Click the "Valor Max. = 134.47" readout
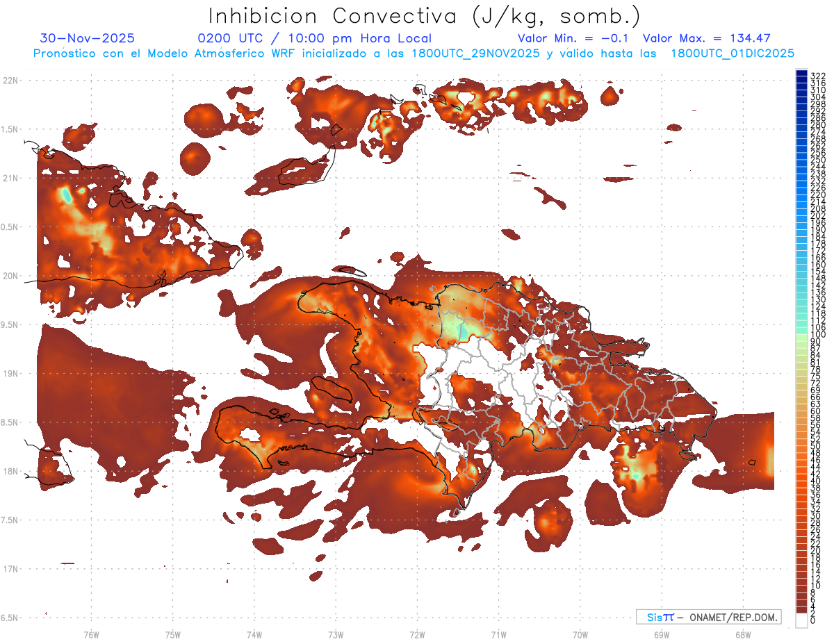The width and height of the screenshot is (834, 644). [707, 38]
